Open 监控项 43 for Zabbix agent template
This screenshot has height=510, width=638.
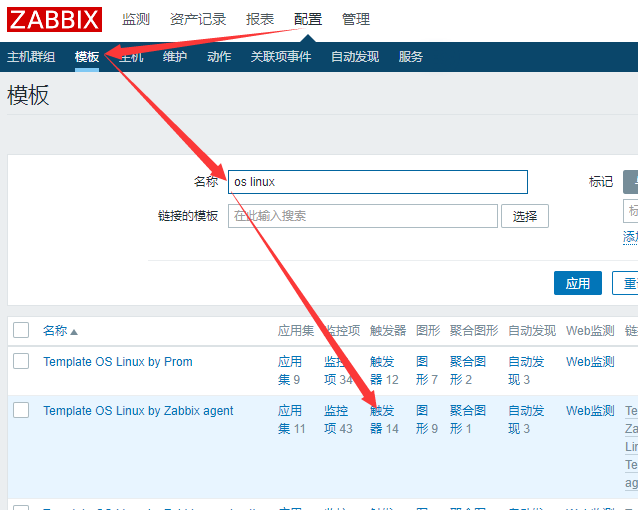click(339, 419)
